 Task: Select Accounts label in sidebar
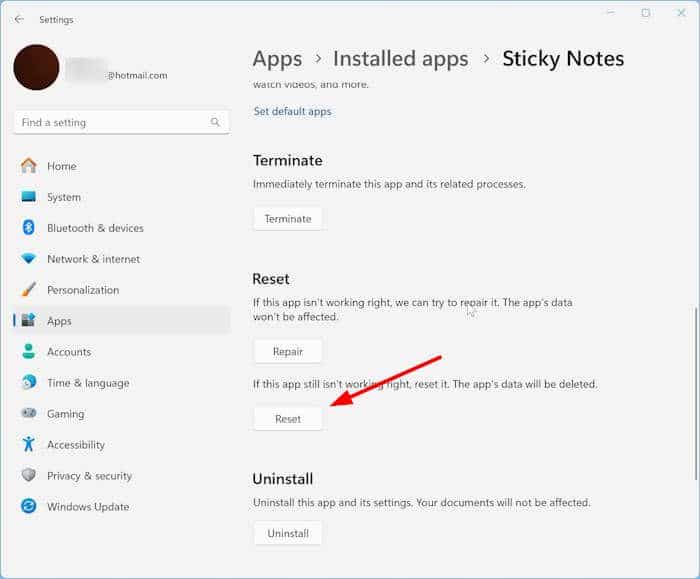tap(69, 352)
